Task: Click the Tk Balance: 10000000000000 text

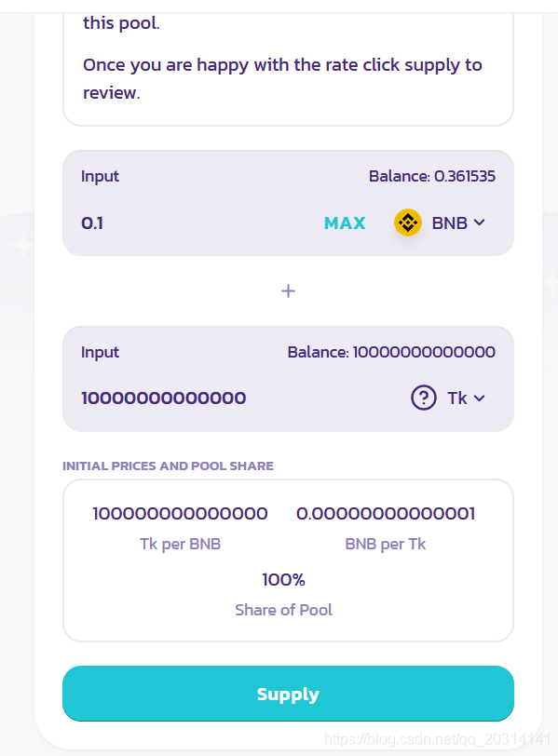Action: click(x=391, y=352)
